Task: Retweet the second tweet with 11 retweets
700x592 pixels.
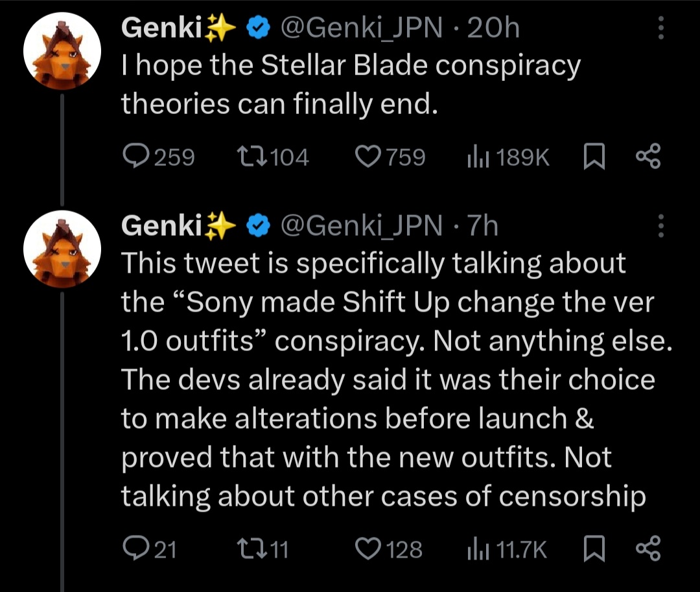Action: pos(262,549)
